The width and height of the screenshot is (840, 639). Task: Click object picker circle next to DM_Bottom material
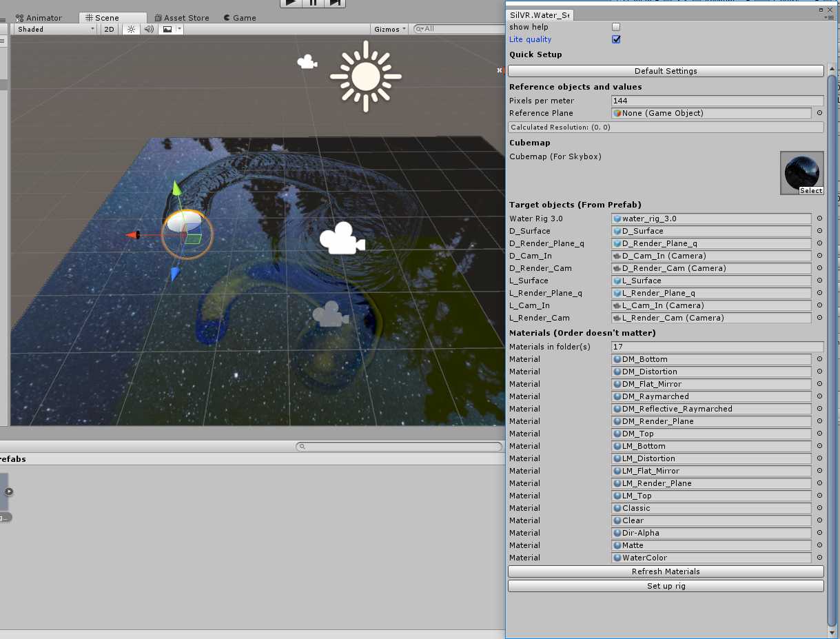click(x=819, y=359)
